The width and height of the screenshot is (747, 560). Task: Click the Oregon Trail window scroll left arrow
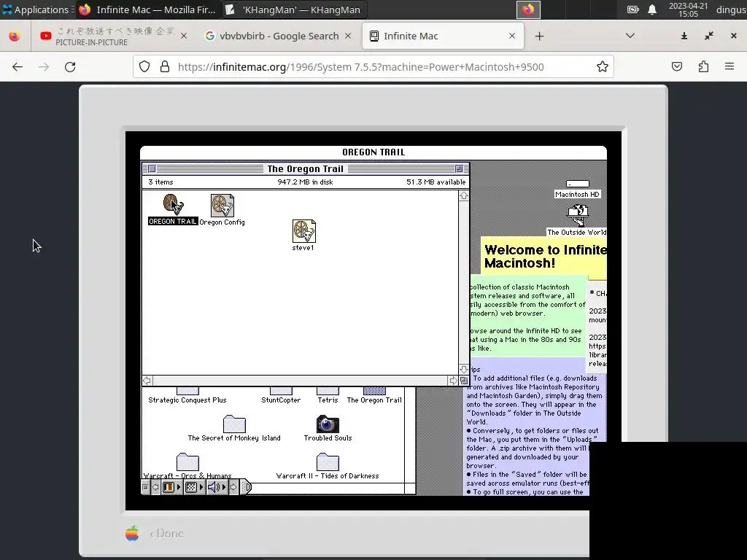(x=147, y=381)
